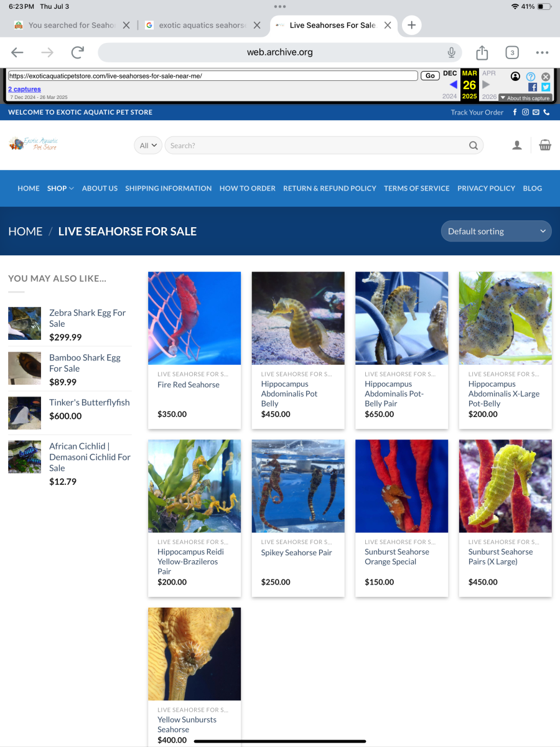Open the tab overview showing 3 tabs
This screenshot has width=560, height=747.
[x=512, y=52]
